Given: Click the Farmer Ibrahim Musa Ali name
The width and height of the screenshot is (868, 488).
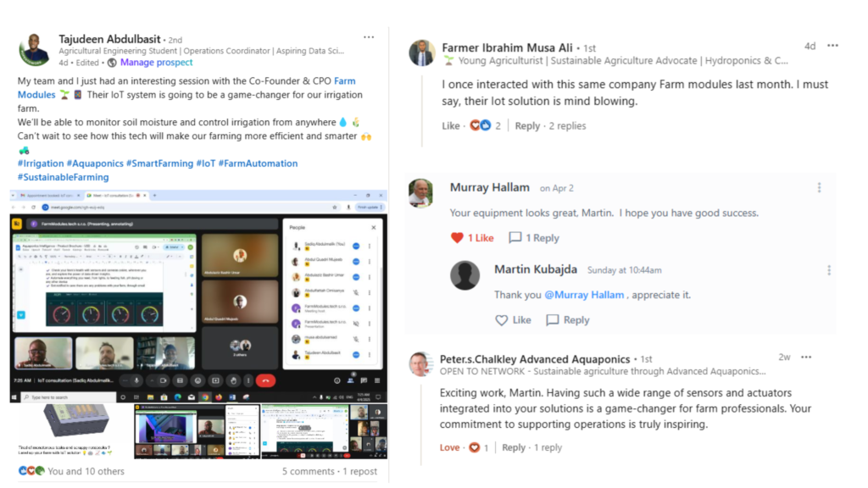Looking at the screenshot, I should 507,47.
